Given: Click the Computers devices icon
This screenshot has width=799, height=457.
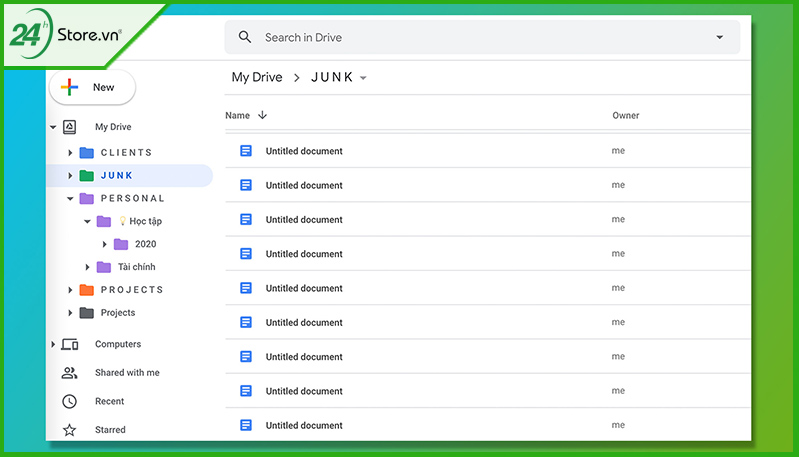Looking at the screenshot, I should pos(70,344).
